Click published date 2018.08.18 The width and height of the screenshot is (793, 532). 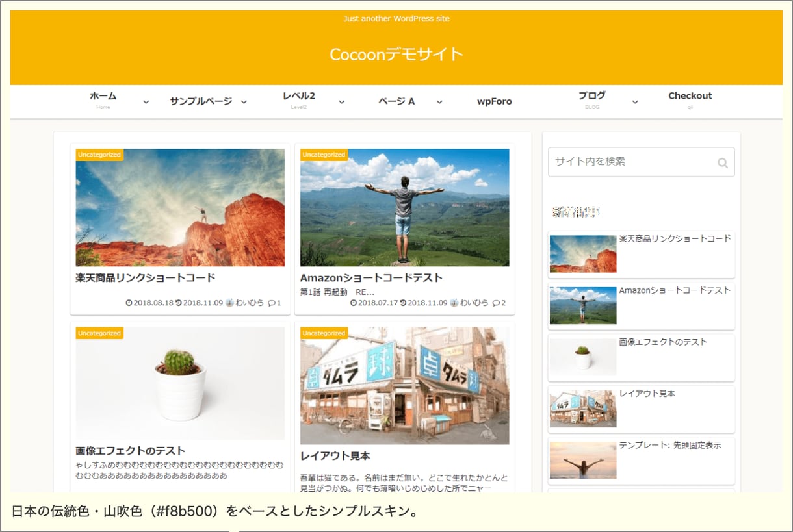pyautogui.click(x=153, y=303)
